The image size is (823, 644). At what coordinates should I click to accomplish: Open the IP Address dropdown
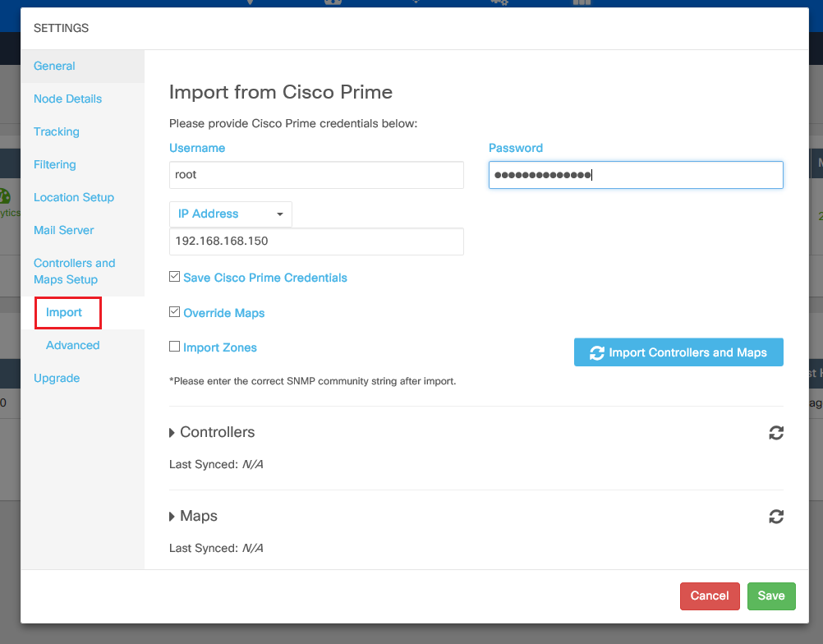[x=230, y=214]
